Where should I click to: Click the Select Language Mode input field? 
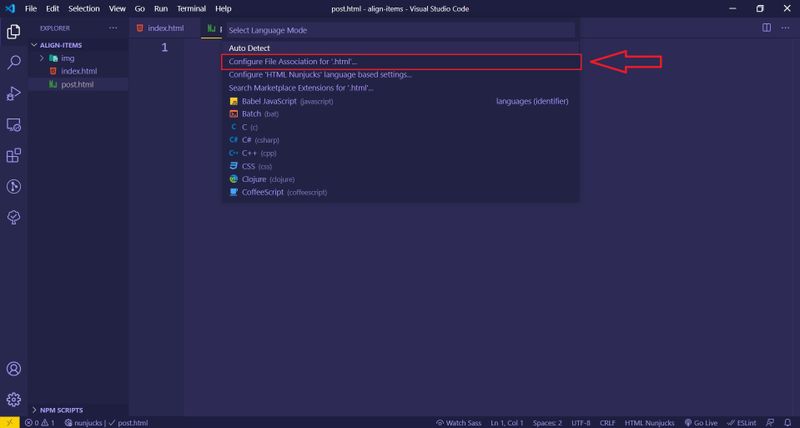(400, 31)
